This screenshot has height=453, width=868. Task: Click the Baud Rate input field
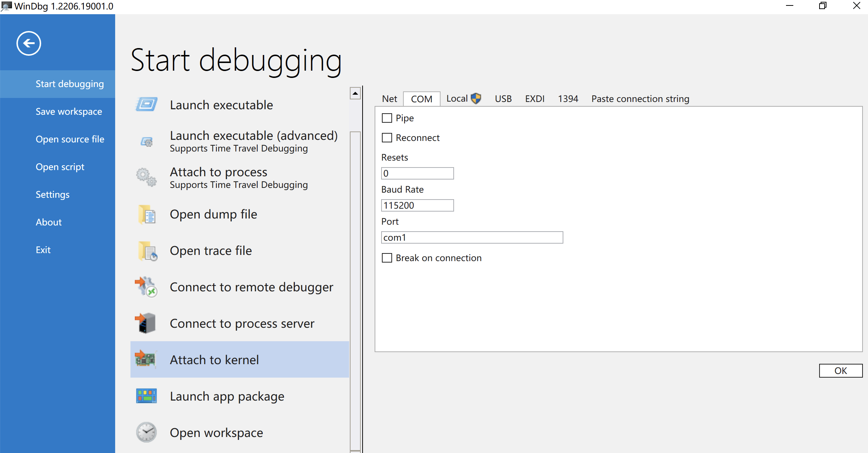point(418,205)
